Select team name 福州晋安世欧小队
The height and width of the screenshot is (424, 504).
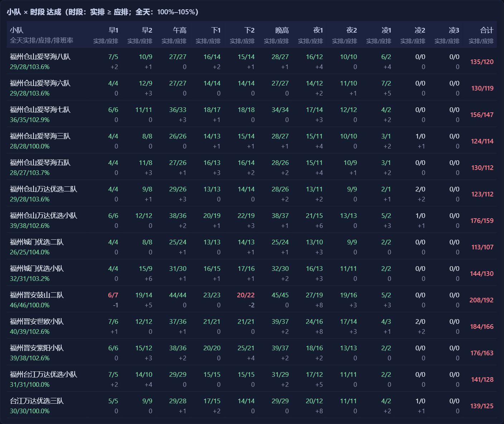point(37,321)
